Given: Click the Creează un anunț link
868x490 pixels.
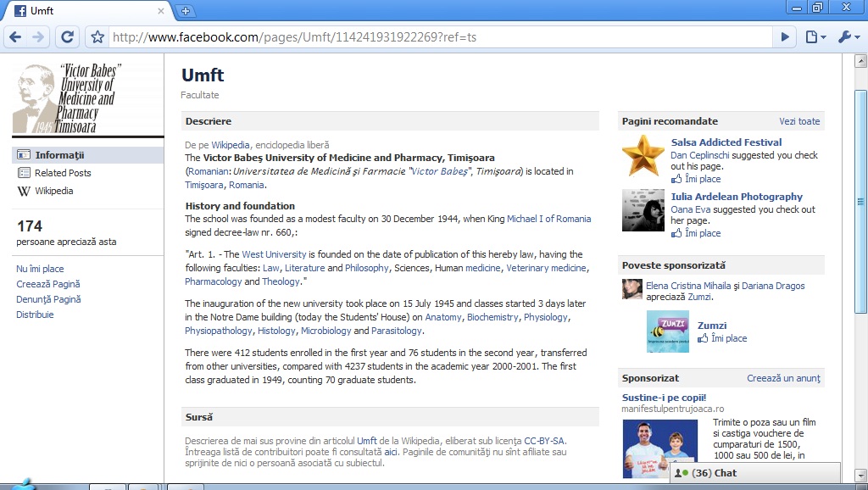Looking at the screenshot, I should [x=783, y=378].
